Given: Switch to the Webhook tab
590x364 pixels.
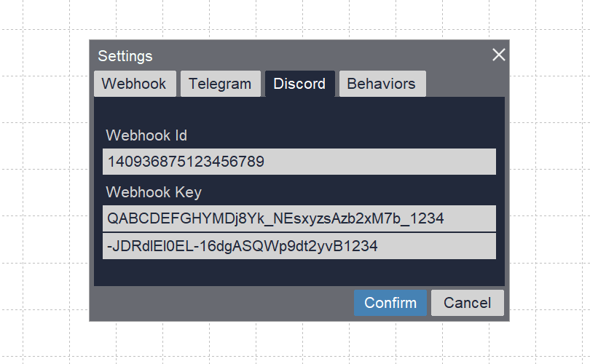Looking at the screenshot, I should click(x=135, y=84).
